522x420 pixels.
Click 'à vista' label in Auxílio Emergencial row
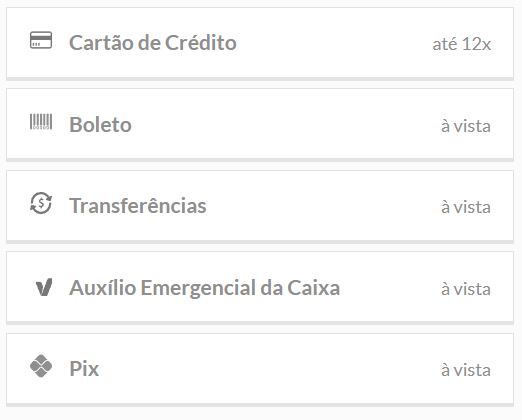[x=466, y=289]
